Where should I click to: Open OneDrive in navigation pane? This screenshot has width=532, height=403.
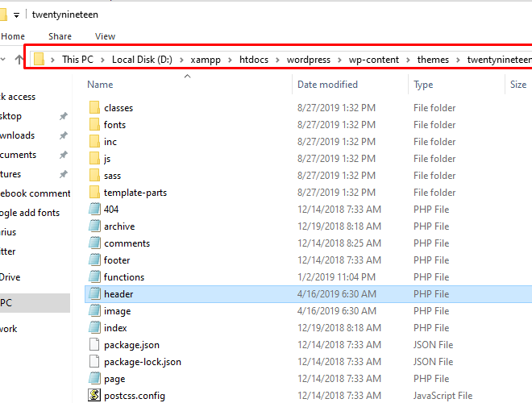(x=10, y=277)
